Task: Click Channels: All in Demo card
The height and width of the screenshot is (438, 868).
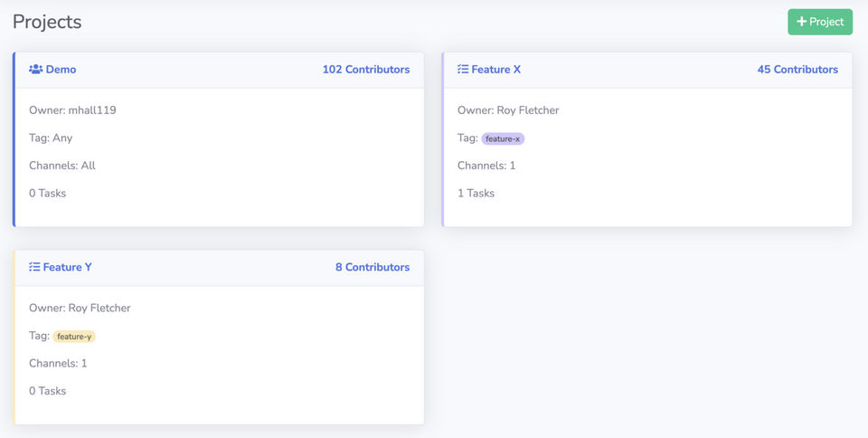Action: pyautogui.click(x=62, y=166)
